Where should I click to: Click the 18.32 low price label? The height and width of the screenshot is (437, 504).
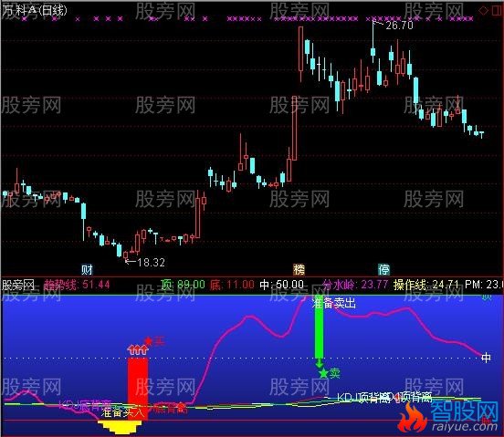(151, 263)
